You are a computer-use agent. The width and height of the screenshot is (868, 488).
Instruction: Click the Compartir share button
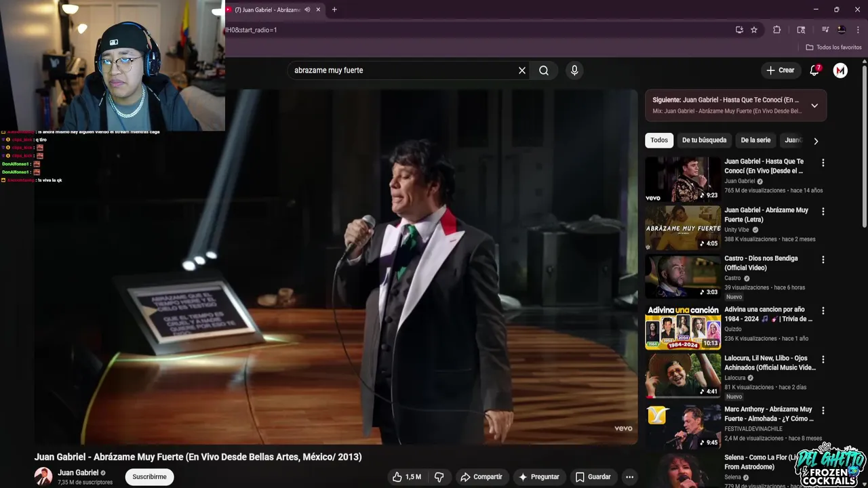coord(481,476)
